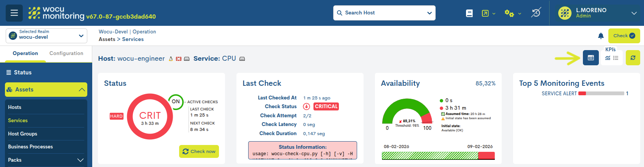Open the notifications bell

tap(601, 36)
